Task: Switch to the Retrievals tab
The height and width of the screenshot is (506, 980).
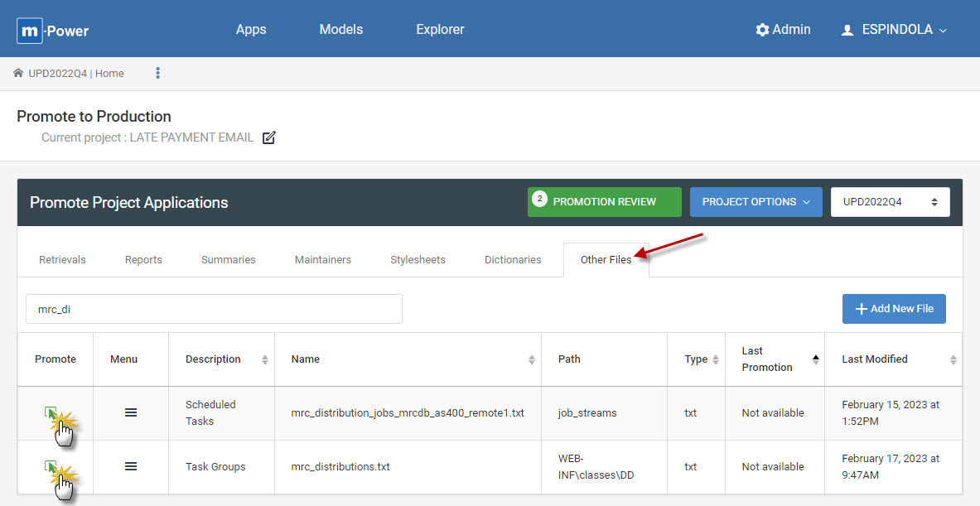Action: [62, 259]
